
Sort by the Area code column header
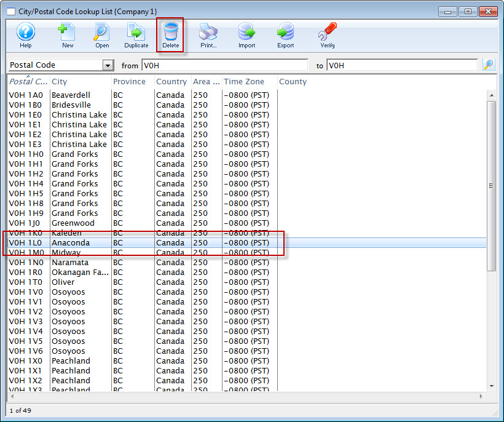click(x=207, y=81)
